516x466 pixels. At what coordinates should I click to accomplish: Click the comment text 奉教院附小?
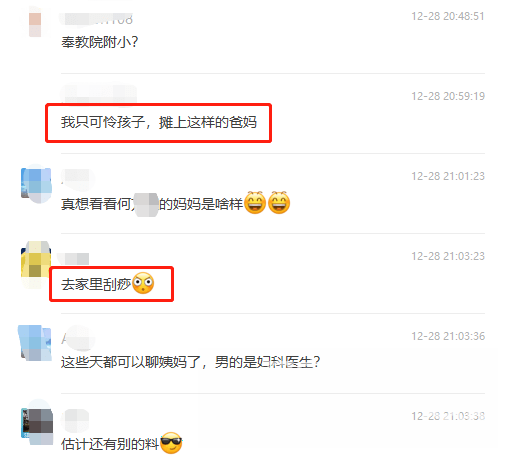point(99,42)
